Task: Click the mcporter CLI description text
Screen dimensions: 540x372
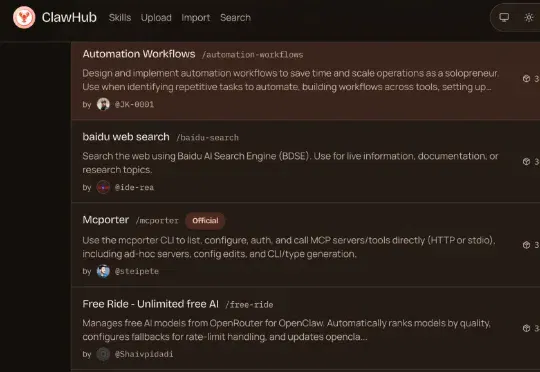Action: click(x=289, y=247)
